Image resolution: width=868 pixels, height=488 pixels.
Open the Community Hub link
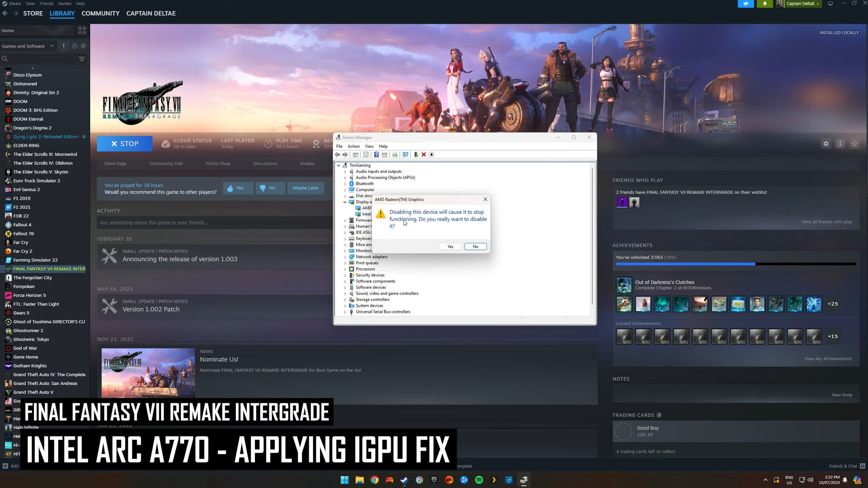point(166,163)
